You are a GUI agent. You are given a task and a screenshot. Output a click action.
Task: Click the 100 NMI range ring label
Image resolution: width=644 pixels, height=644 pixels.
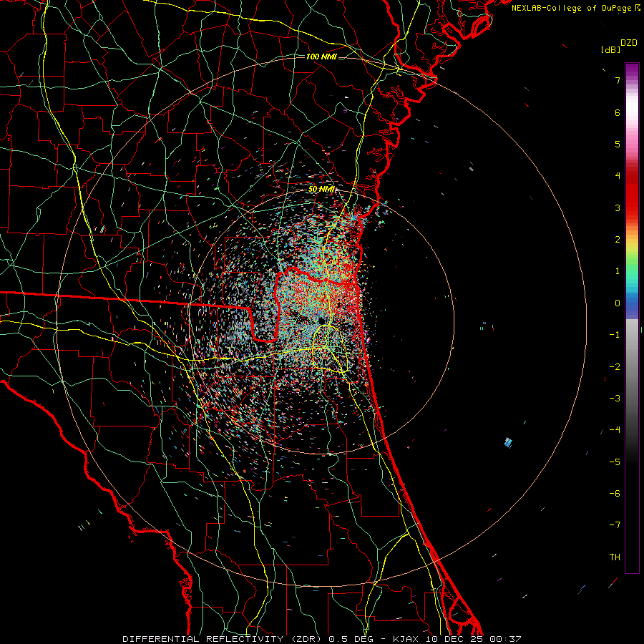tap(321, 57)
